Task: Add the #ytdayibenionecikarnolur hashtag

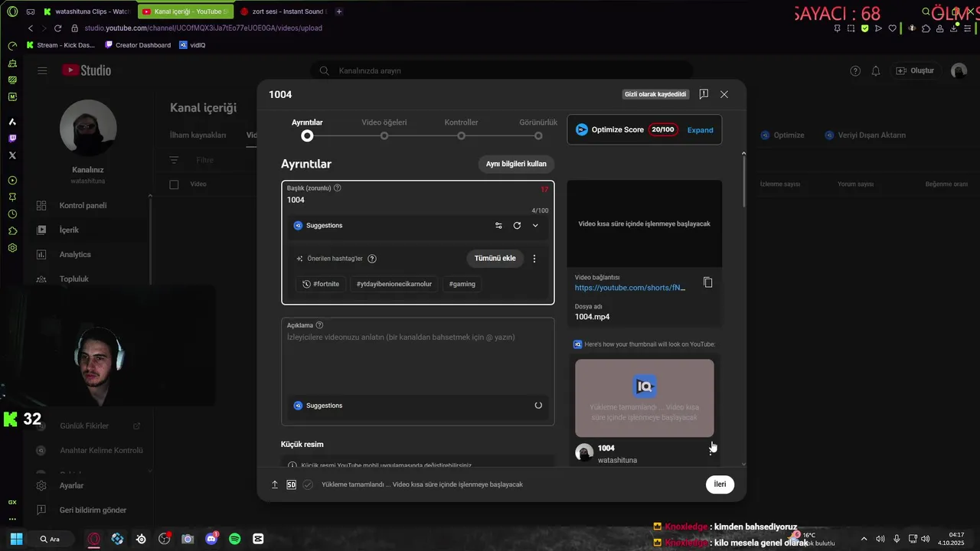Action: coord(394,284)
